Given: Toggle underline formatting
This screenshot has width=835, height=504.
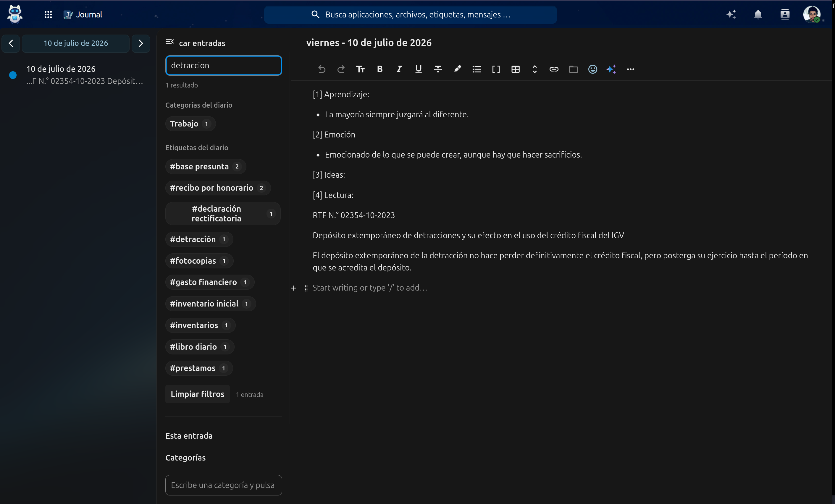Looking at the screenshot, I should [x=419, y=69].
